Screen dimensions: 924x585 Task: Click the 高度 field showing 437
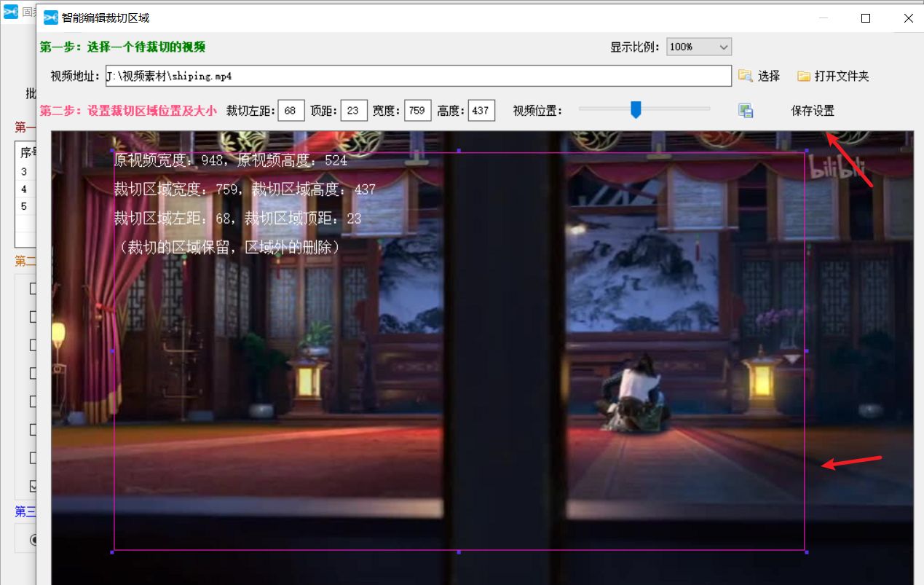click(481, 111)
